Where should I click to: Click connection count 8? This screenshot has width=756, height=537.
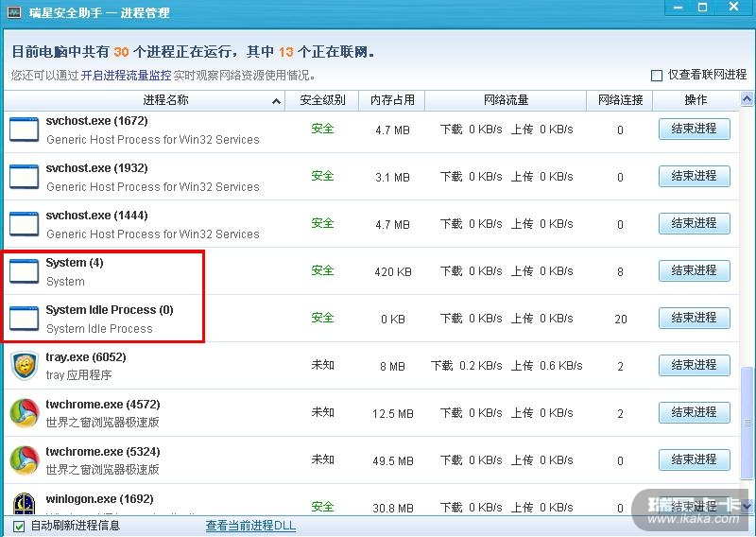coord(621,272)
